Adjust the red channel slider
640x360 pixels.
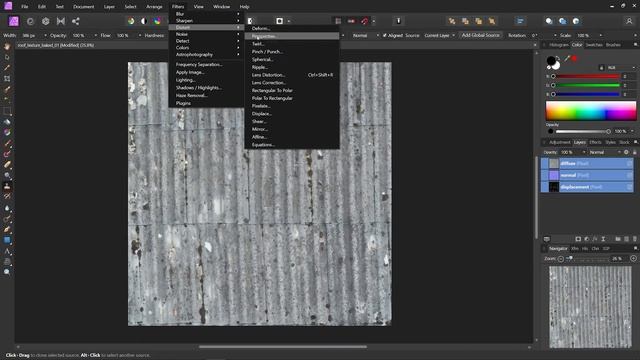585,76
